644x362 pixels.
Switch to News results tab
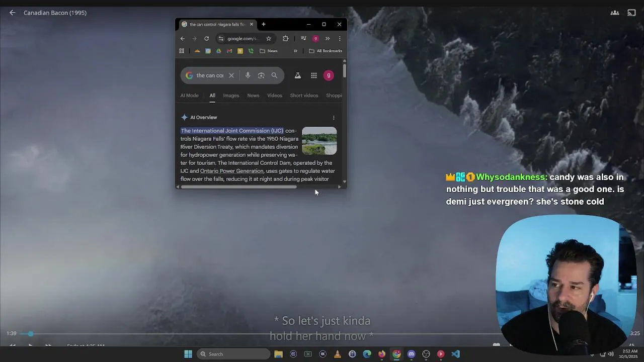coord(253,96)
